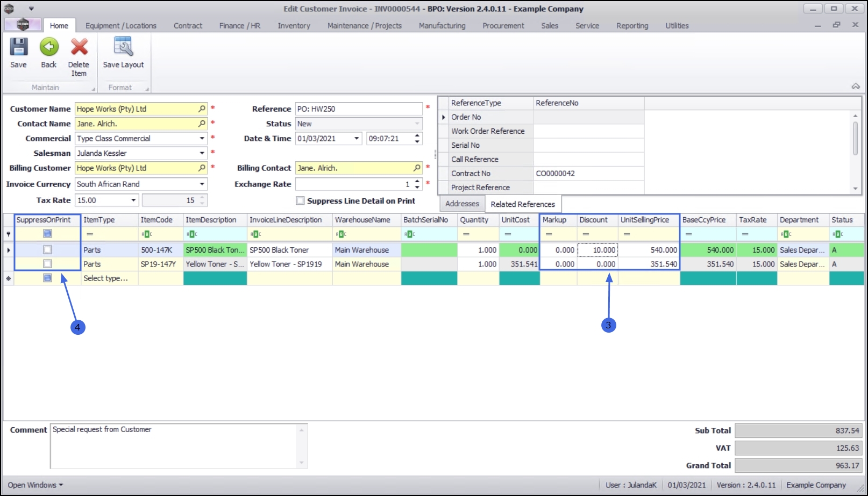Open the Inventory ribbon tab
The height and width of the screenshot is (496, 868).
pyautogui.click(x=294, y=26)
